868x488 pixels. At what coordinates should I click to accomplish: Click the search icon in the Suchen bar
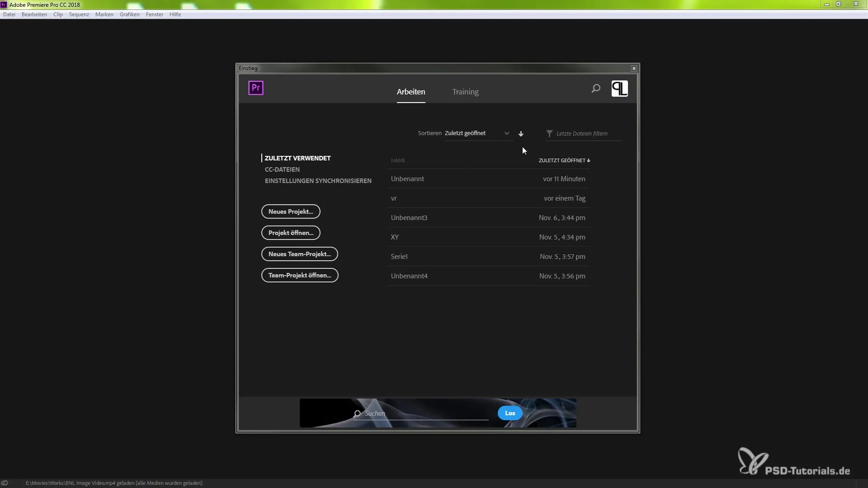click(357, 413)
